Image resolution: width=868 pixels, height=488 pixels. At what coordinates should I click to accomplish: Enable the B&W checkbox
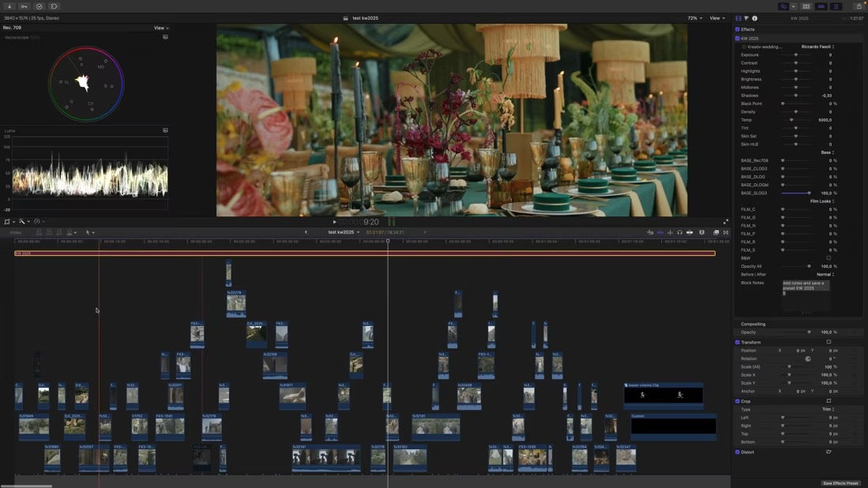828,258
